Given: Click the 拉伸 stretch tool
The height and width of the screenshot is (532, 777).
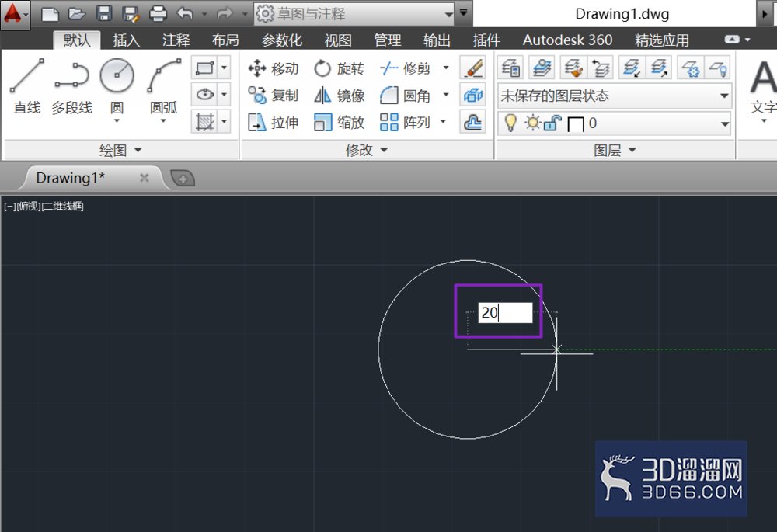Looking at the screenshot, I should [273, 122].
